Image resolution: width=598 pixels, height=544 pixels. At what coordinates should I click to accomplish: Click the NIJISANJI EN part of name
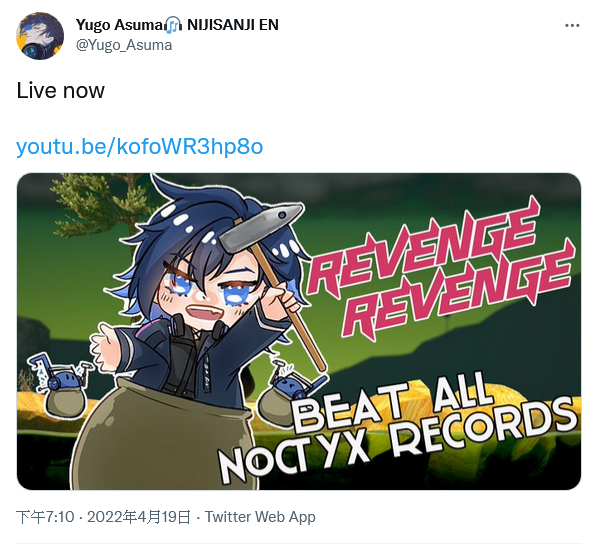click(233, 25)
